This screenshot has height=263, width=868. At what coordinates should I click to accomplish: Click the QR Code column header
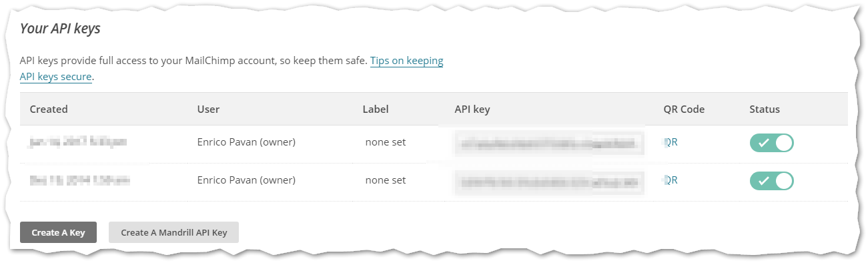click(684, 109)
